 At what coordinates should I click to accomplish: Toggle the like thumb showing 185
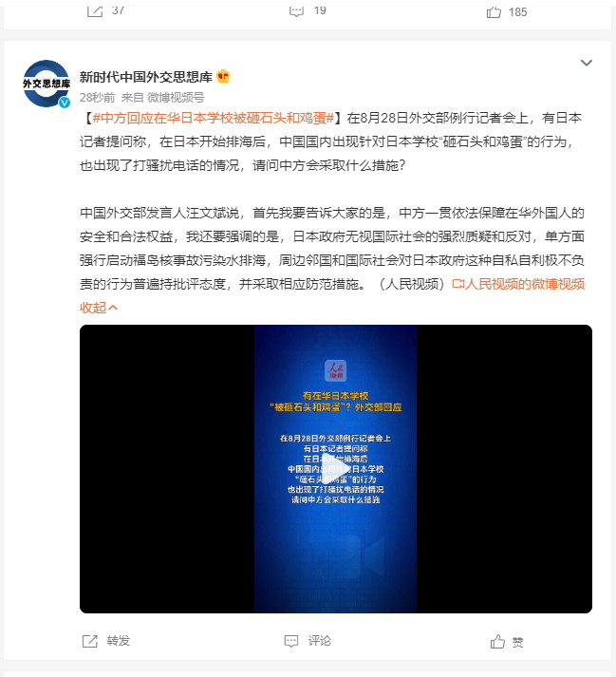pyautogui.click(x=494, y=12)
